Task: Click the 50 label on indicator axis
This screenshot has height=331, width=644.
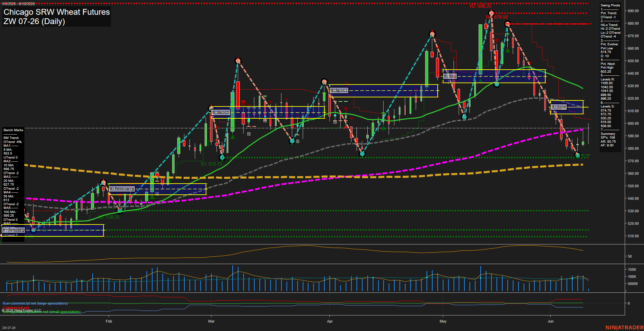Action: tap(630, 256)
